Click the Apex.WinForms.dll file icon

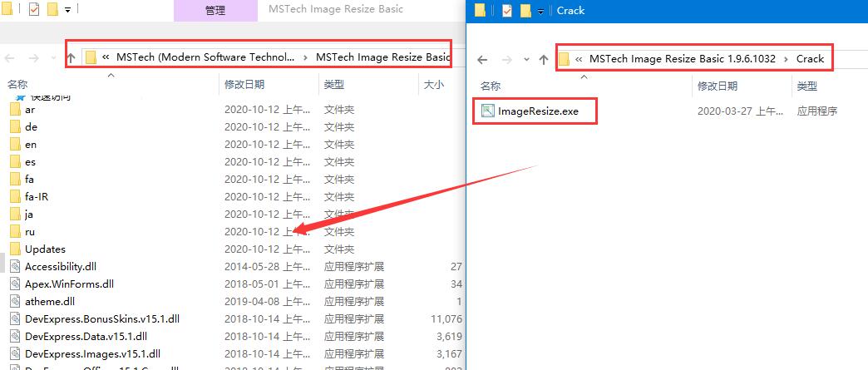point(16,284)
